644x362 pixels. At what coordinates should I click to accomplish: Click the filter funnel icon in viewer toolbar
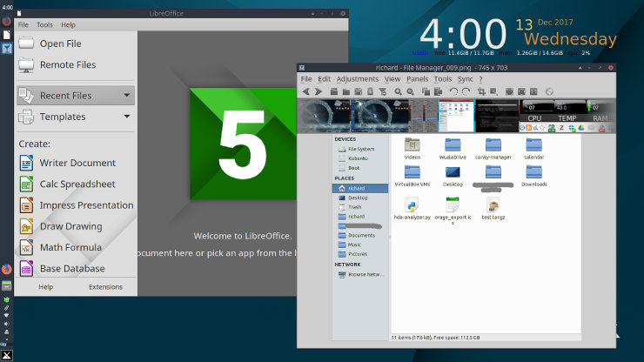pos(382,91)
